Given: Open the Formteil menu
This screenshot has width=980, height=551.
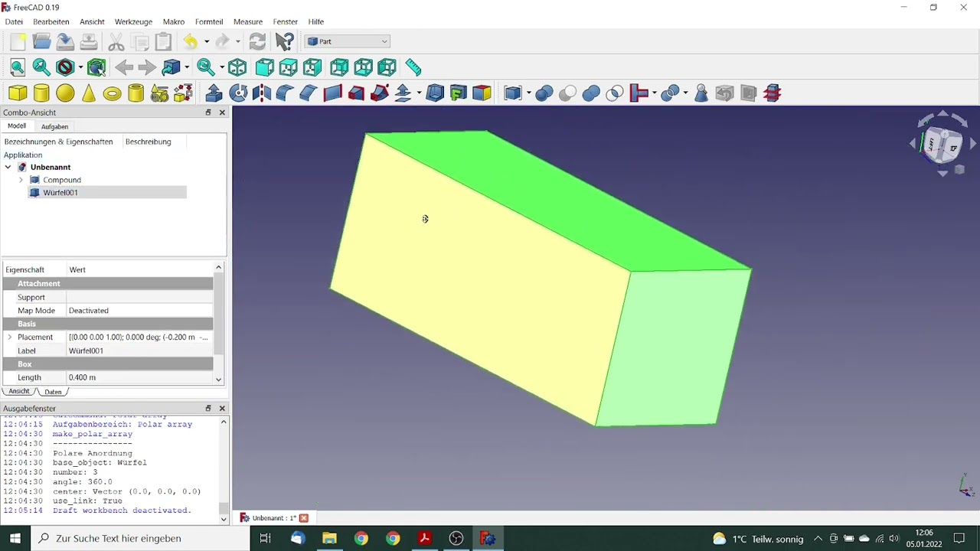Looking at the screenshot, I should [x=209, y=21].
